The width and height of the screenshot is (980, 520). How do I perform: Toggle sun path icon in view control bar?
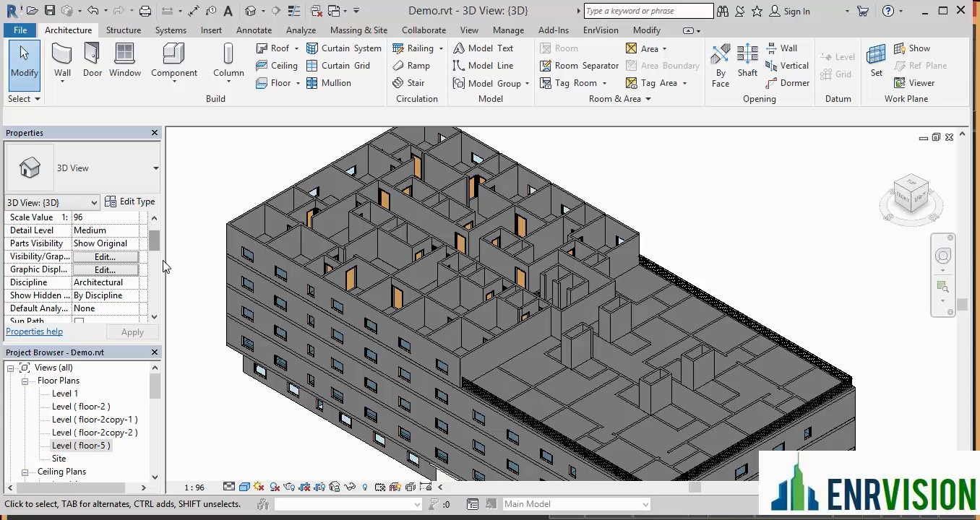pyautogui.click(x=259, y=487)
